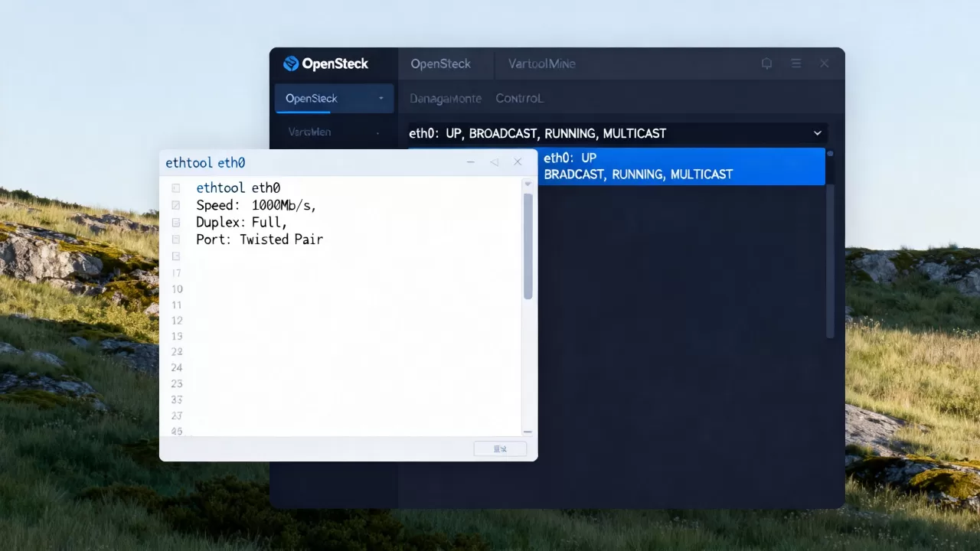Click line number 10 in the gutter
The height and width of the screenshot is (551, 980).
tap(177, 289)
